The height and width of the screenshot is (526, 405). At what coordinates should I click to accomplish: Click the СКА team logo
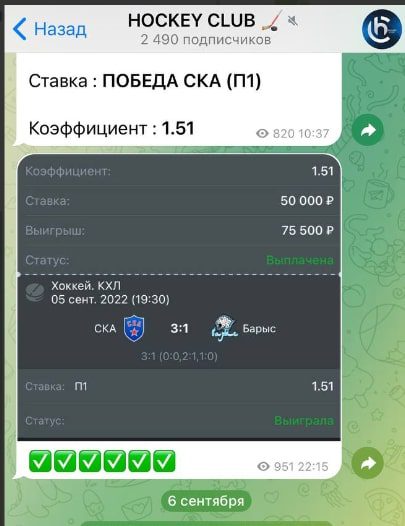point(134,328)
